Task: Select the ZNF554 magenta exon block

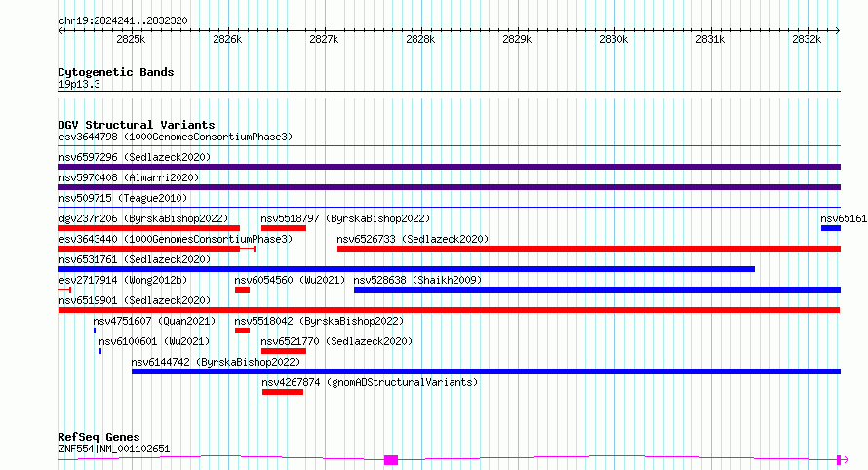Action: click(391, 460)
